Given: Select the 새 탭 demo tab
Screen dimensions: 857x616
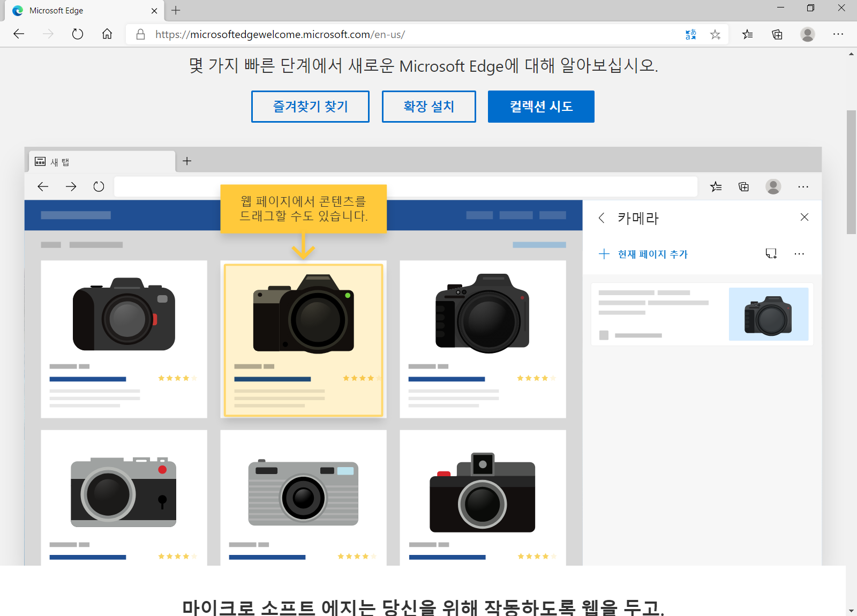Looking at the screenshot, I should (x=102, y=162).
